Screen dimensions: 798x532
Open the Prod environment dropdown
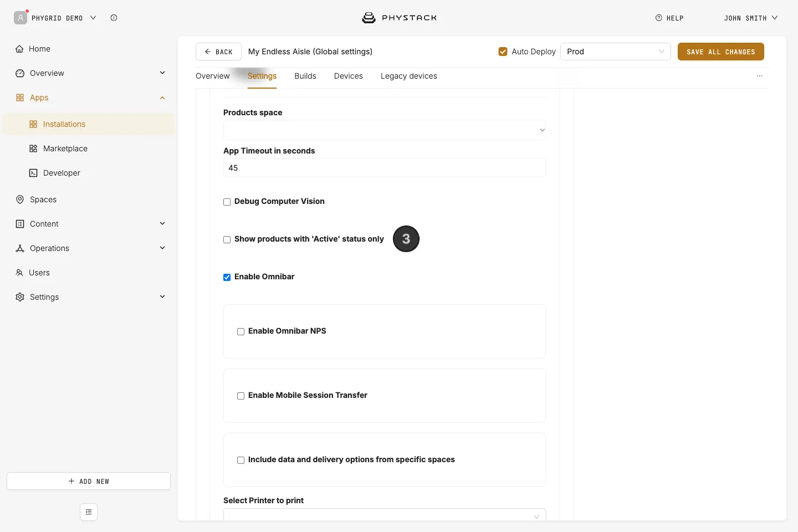[616, 52]
